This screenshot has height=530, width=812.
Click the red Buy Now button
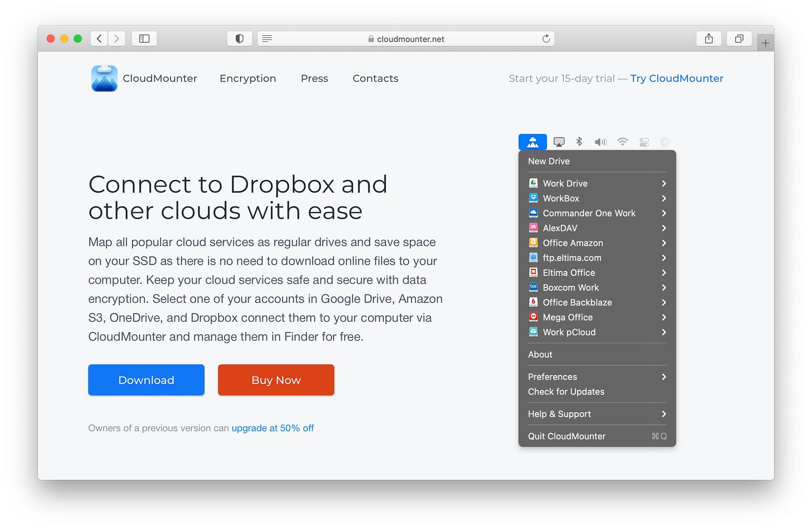[276, 380]
